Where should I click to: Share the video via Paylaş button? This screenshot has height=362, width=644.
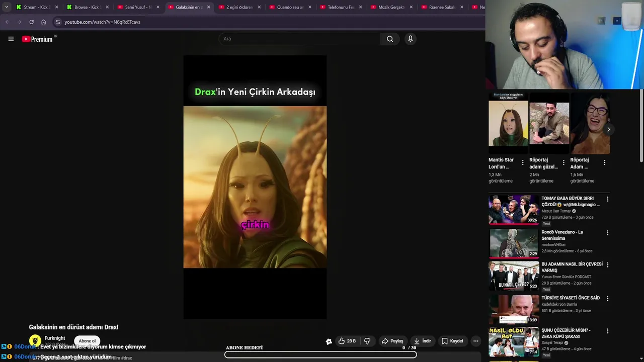coord(392,341)
